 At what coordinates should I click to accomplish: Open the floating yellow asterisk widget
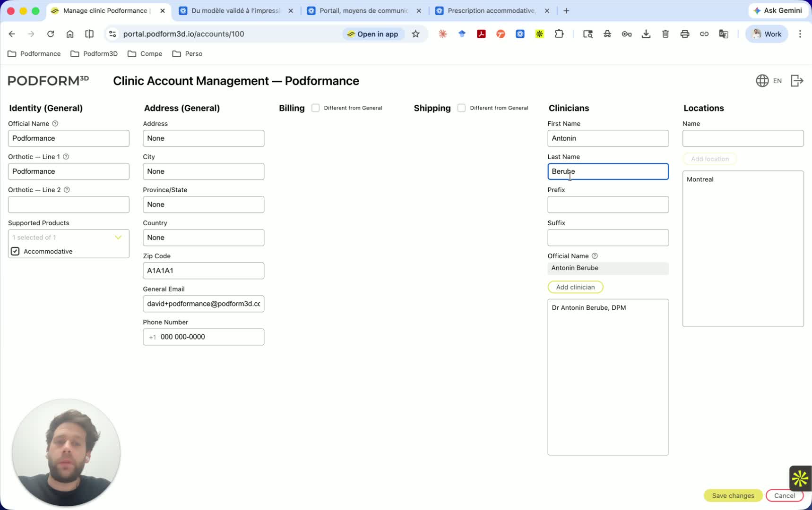(x=800, y=478)
